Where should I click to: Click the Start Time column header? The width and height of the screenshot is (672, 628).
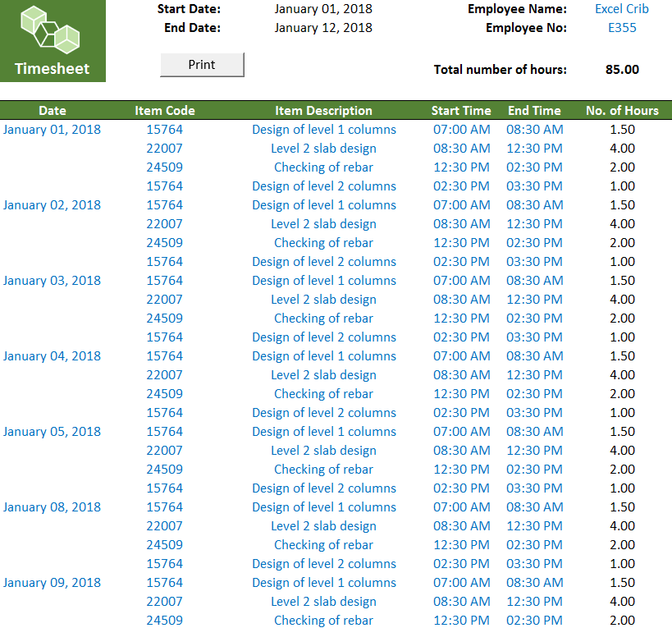point(461,111)
